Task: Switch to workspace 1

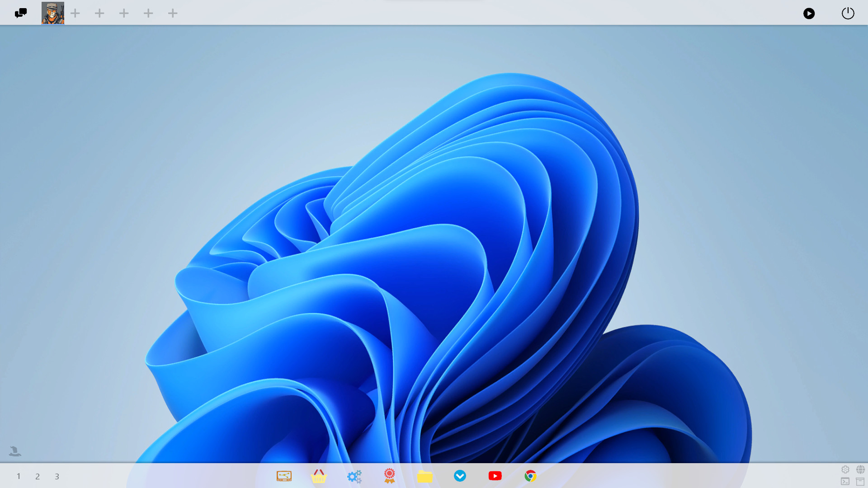Action: pos(19,476)
